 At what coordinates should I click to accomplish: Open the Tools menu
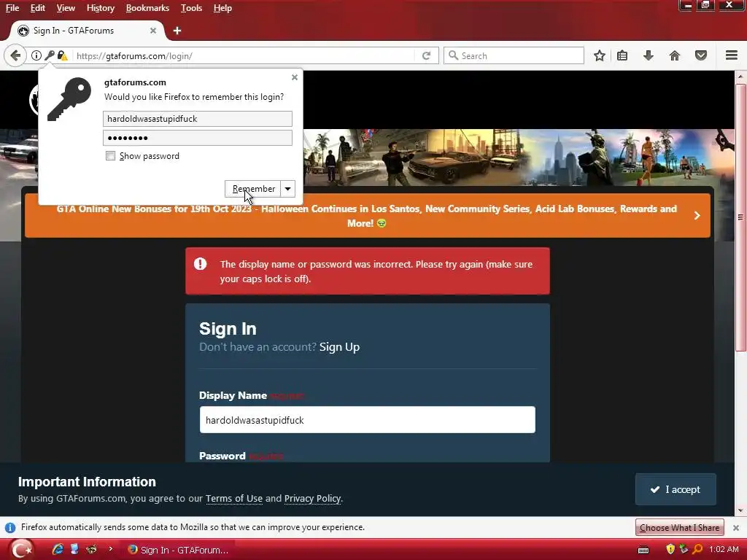(192, 8)
